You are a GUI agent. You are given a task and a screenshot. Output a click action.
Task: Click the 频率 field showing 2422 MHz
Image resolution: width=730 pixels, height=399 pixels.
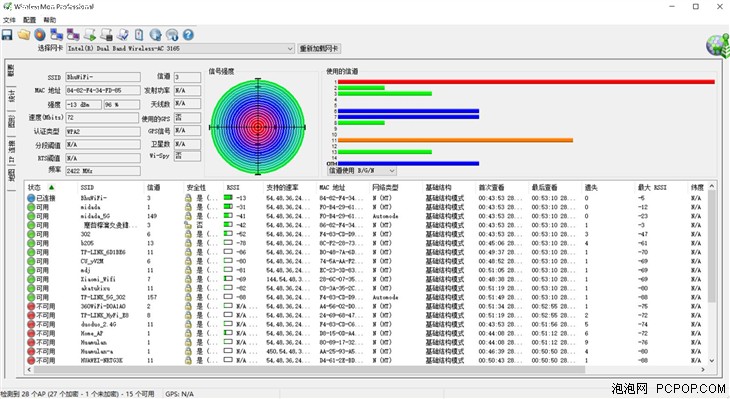click(103, 171)
